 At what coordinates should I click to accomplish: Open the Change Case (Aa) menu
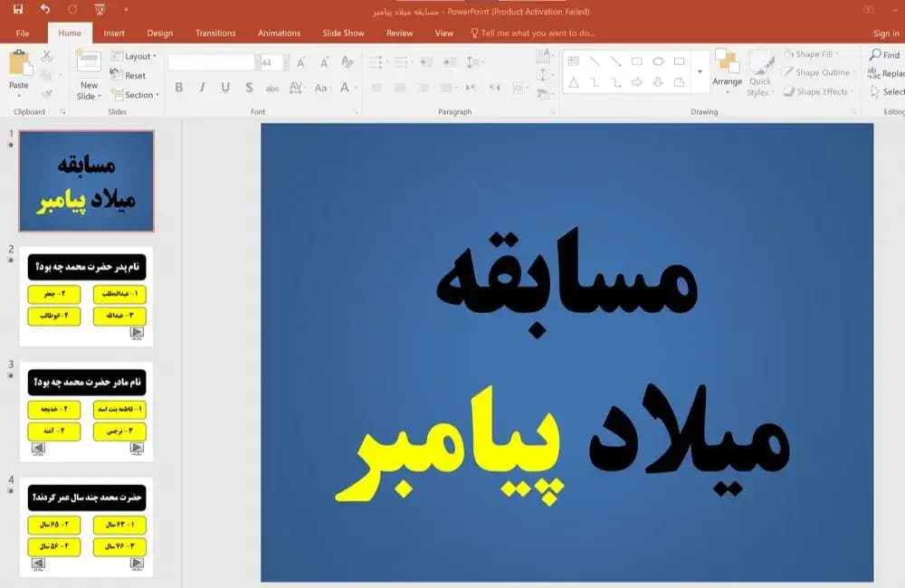(x=321, y=88)
